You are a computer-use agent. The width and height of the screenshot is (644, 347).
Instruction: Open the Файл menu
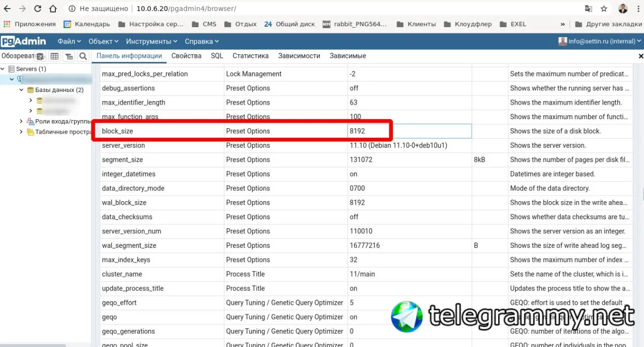point(69,41)
